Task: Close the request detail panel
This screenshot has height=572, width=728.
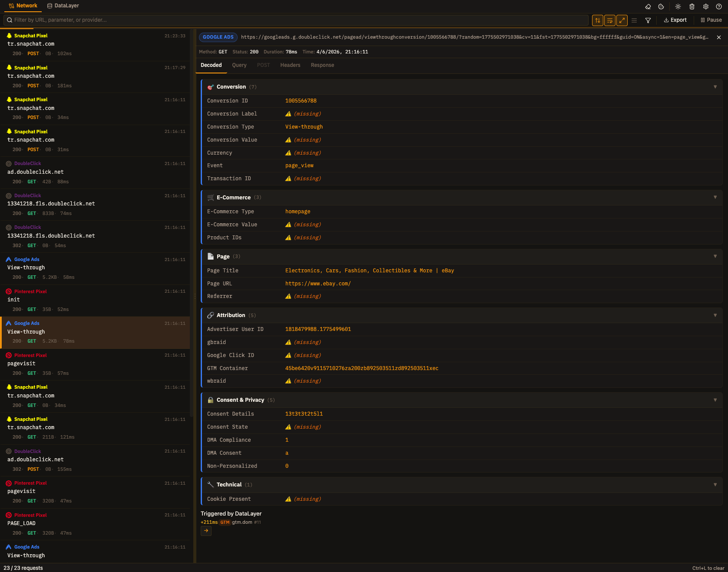Action: 719,37
